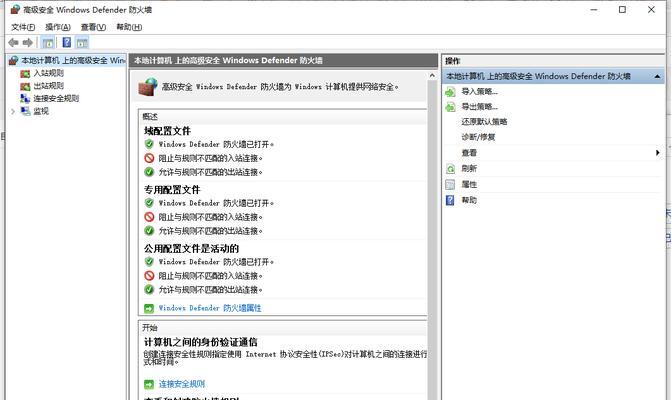Viewport: 671px width, 400px height.
Task: Click the 监视 tree icon
Action: click(x=25, y=111)
